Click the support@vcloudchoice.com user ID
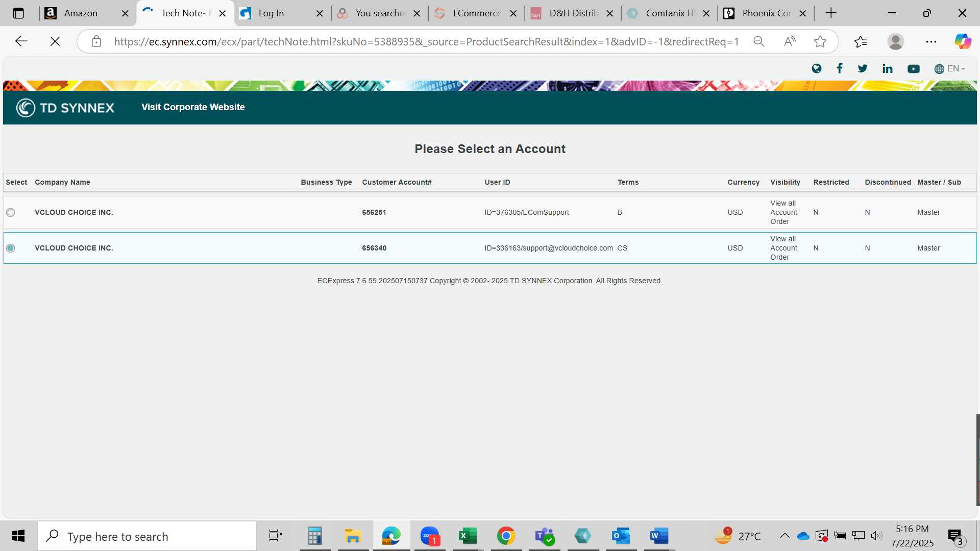Image resolution: width=980 pixels, height=551 pixels. click(x=549, y=248)
